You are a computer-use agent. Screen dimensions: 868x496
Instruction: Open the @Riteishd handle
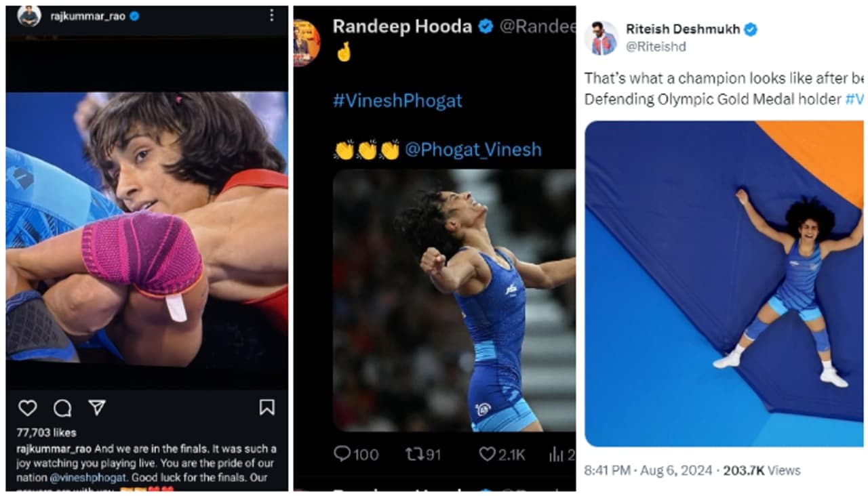pos(656,47)
